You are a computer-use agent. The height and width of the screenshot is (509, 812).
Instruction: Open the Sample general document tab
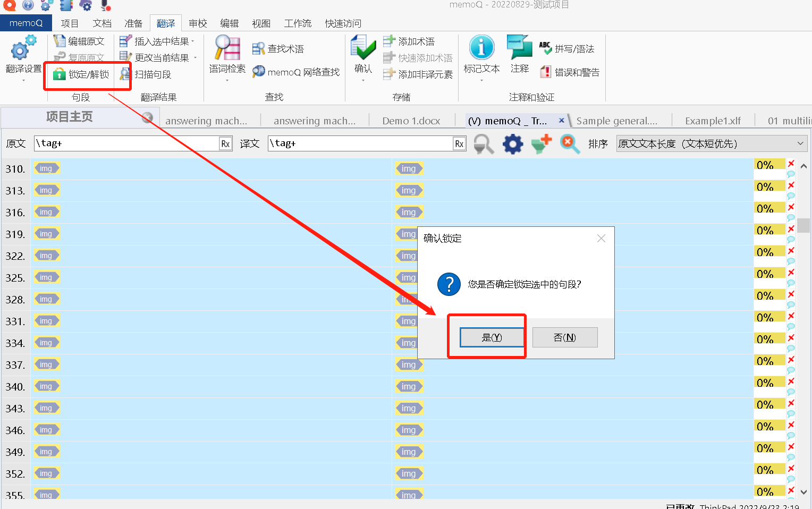tap(617, 121)
